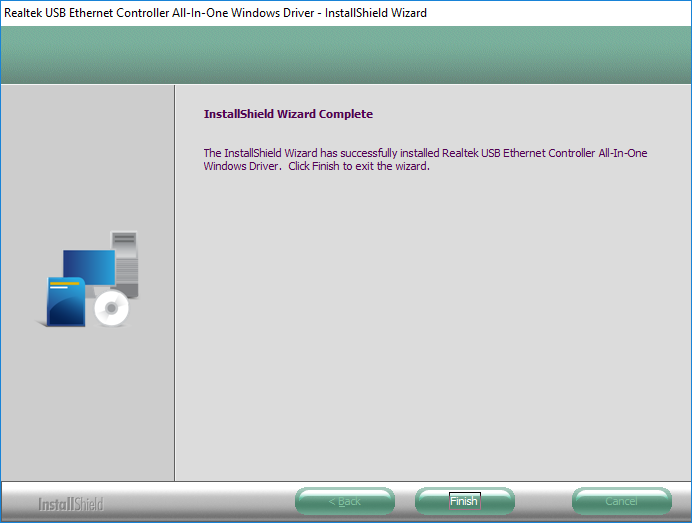Click the wizard window title bar text
692x523 pixels.
pyautogui.click(x=215, y=13)
